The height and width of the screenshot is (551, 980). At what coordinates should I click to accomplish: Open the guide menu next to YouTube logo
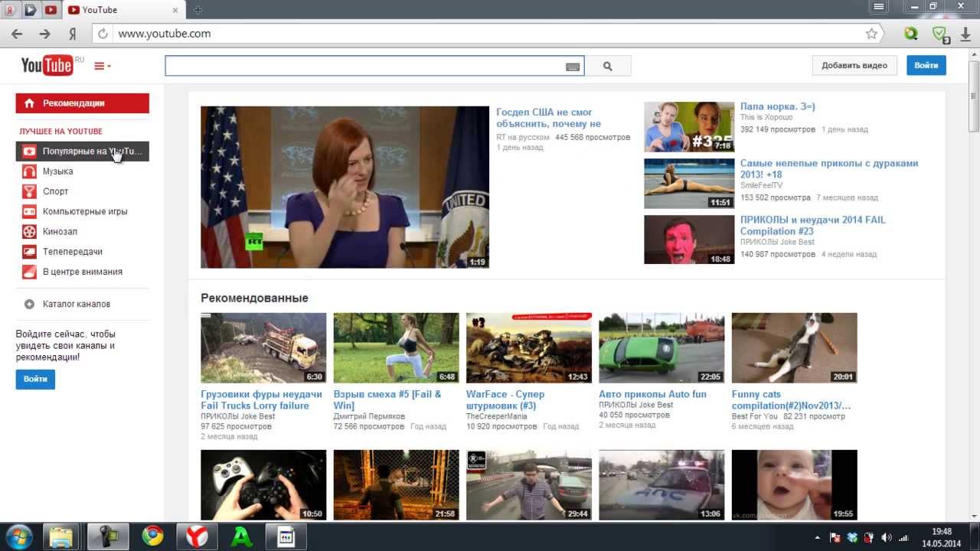pos(103,67)
